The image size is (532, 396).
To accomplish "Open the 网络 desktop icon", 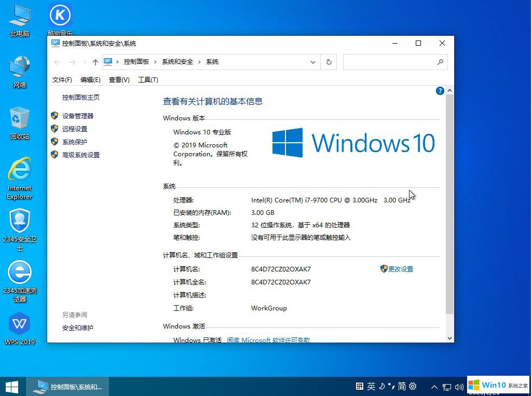I will 20,72.
